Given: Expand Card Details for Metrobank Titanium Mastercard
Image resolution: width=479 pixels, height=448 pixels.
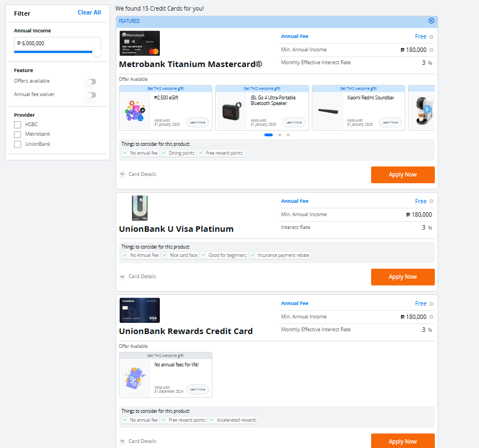Looking at the screenshot, I should (138, 174).
